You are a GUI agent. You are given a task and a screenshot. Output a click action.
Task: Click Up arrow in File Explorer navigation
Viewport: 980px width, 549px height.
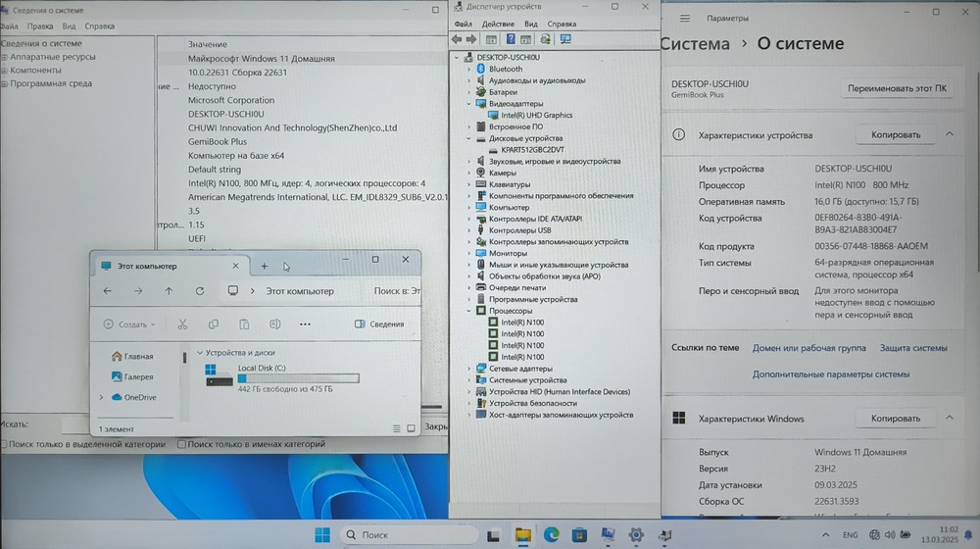[x=169, y=291]
